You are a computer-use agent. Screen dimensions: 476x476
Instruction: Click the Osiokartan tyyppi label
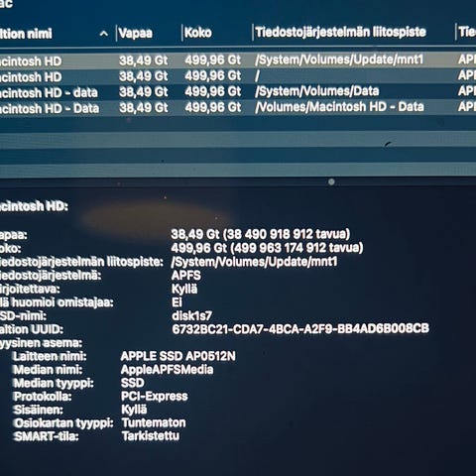[x=63, y=423]
